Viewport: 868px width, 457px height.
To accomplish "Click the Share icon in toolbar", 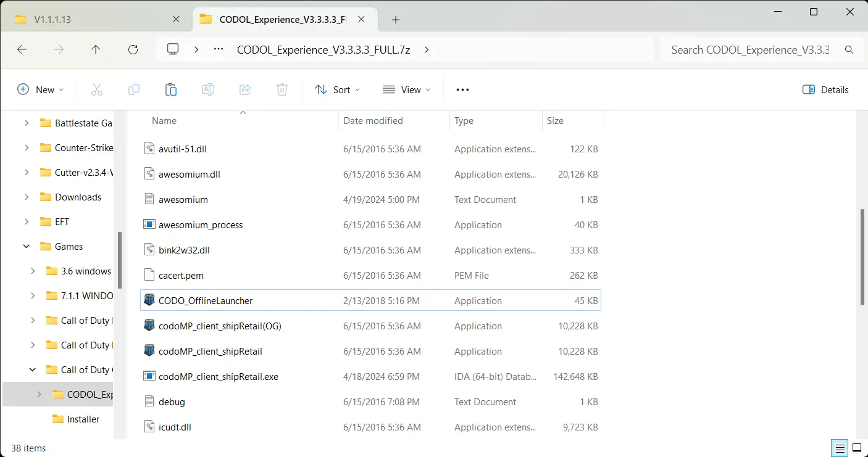I will (x=245, y=89).
